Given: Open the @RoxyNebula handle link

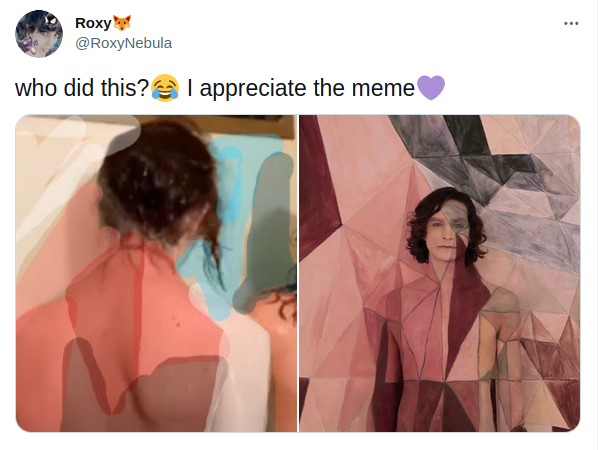Looking at the screenshot, I should click(124, 43).
